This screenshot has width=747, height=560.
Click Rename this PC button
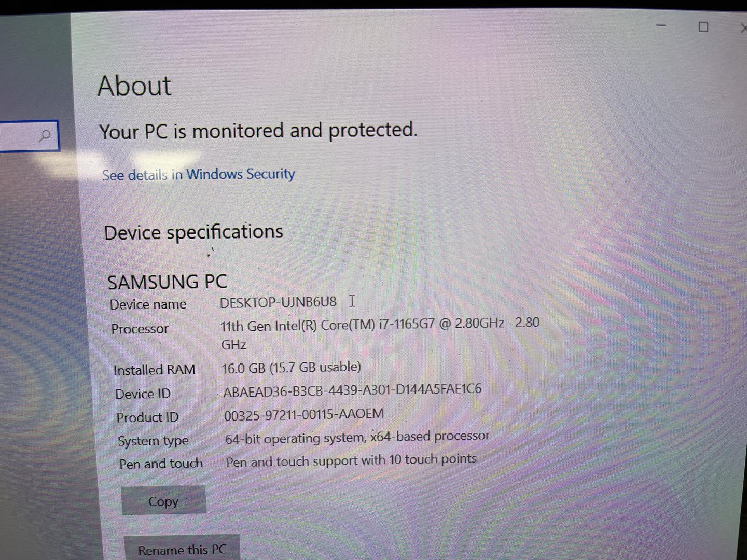pos(182,548)
